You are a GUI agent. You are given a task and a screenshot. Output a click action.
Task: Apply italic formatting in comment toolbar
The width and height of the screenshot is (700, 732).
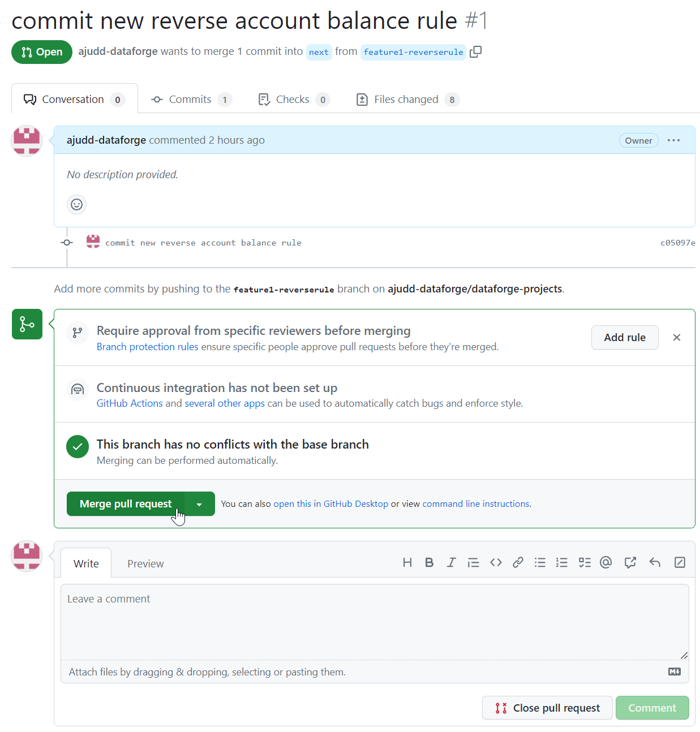[x=451, y=562]
